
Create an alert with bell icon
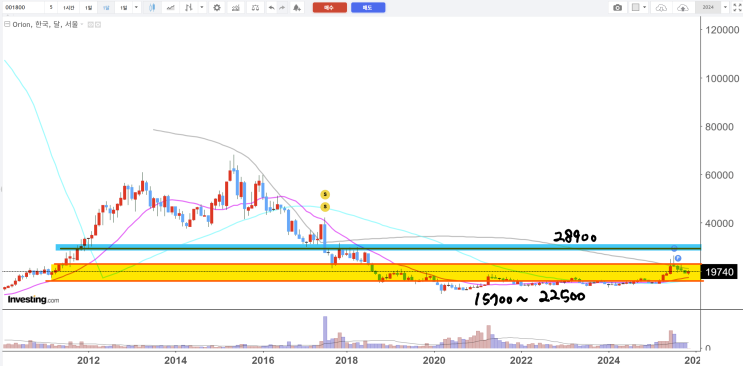tap(297, 8)
